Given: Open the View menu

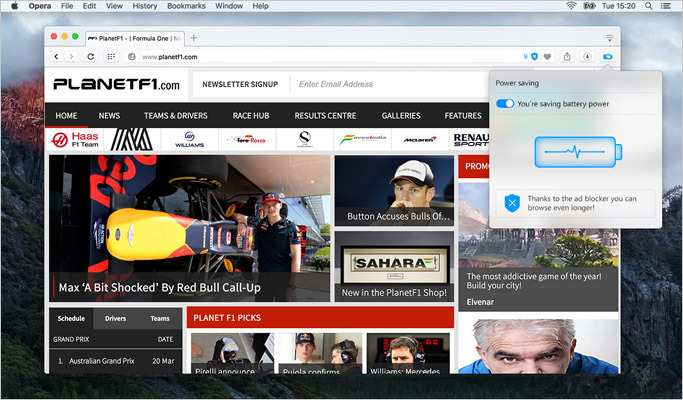Looking at the screenshot, I should point(114,6).
